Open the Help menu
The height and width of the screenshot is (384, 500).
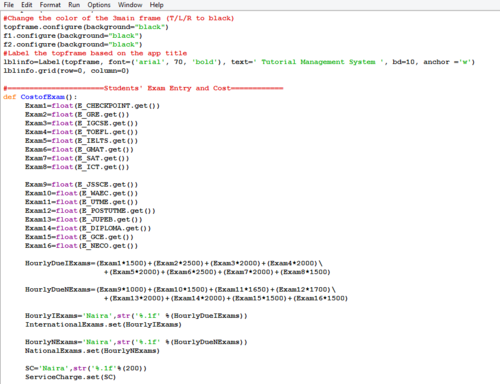(x=156, y=5)
